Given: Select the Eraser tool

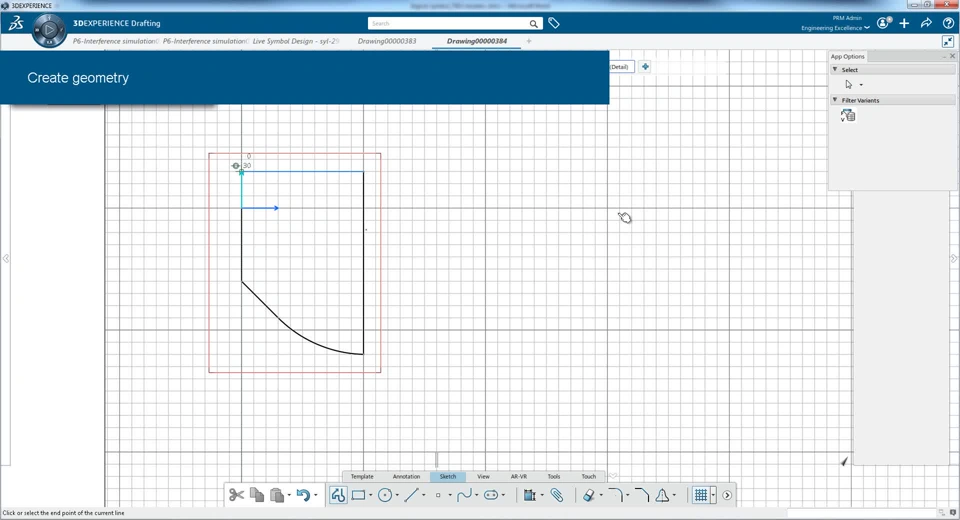Looking at the screenshot, I should pos(588,495).
